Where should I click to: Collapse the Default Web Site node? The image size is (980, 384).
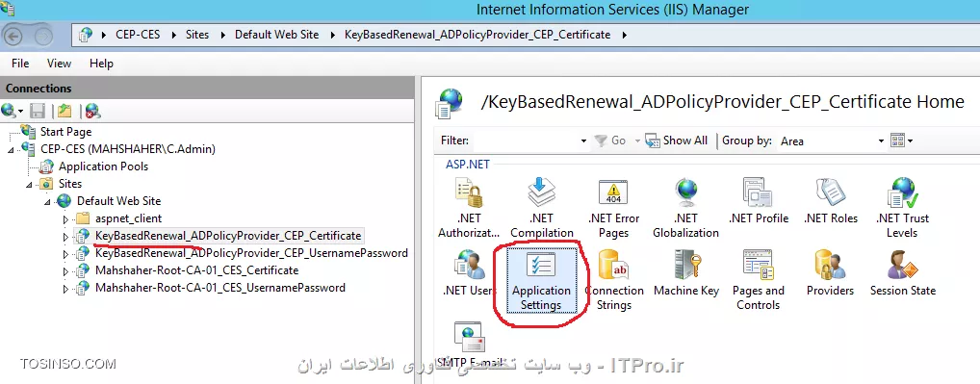(x=47, y=202)
